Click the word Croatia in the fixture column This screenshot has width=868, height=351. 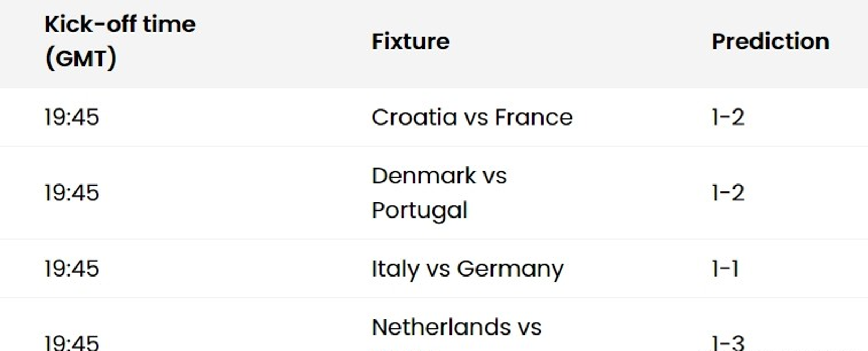(414, 118)
